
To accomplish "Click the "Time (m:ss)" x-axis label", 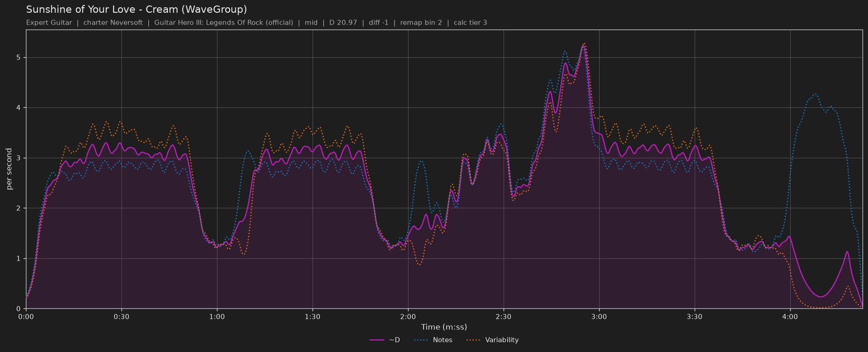I will tap(444, 327).
